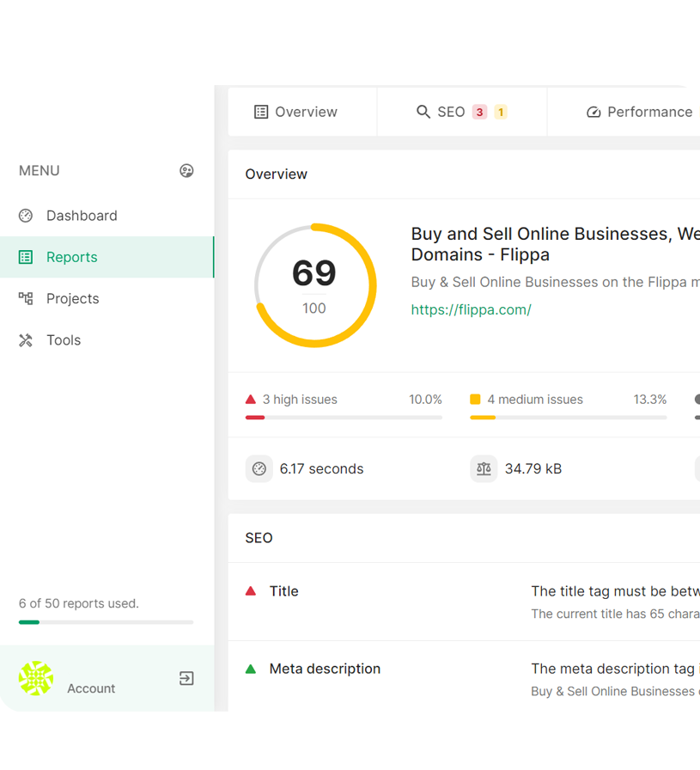Switch to the Overview tab

[302, 112]
